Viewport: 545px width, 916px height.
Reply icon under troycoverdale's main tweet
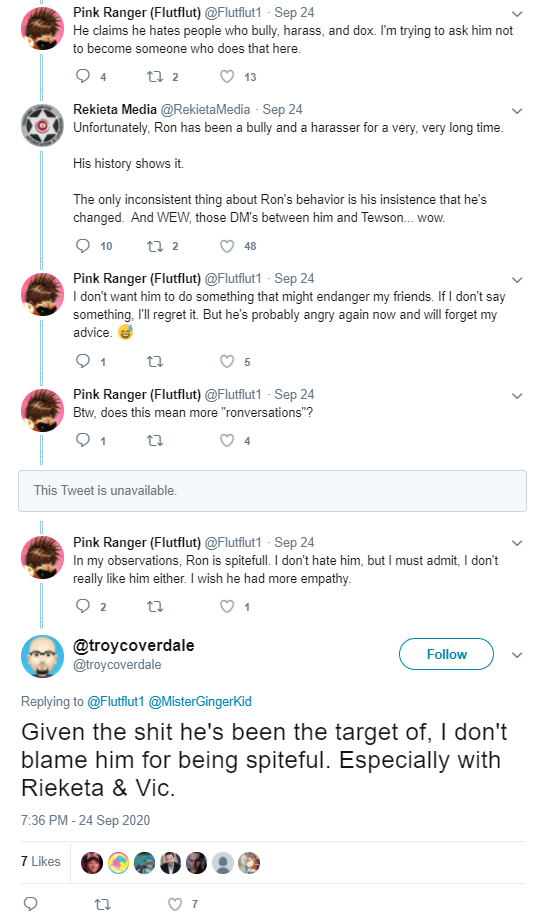[30, 904]
